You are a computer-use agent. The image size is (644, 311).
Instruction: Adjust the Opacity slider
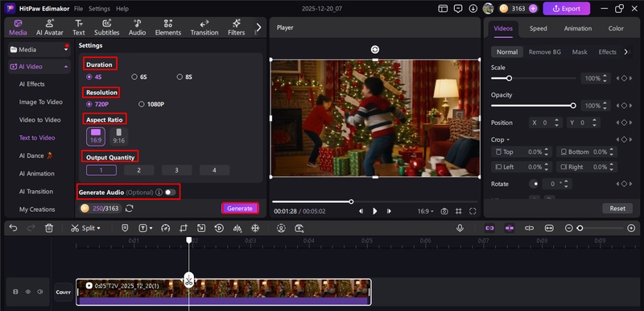[x=534, y=106]
